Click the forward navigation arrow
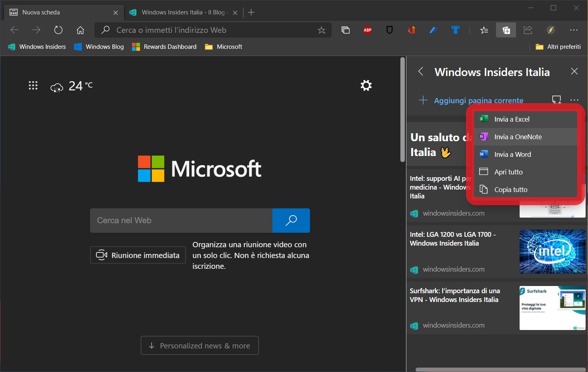This screenshot has height=372, width=588. point(36,30)
